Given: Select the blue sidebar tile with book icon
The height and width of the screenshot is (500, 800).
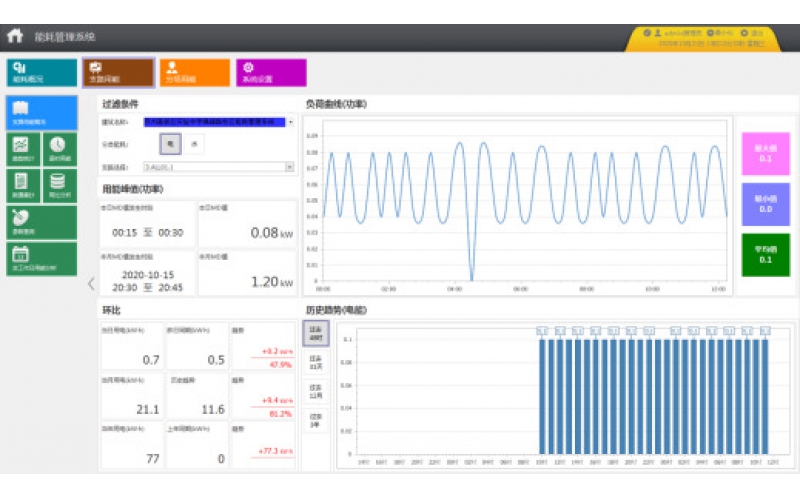Looking at the screenshot, I should click(x=41, y=113).
